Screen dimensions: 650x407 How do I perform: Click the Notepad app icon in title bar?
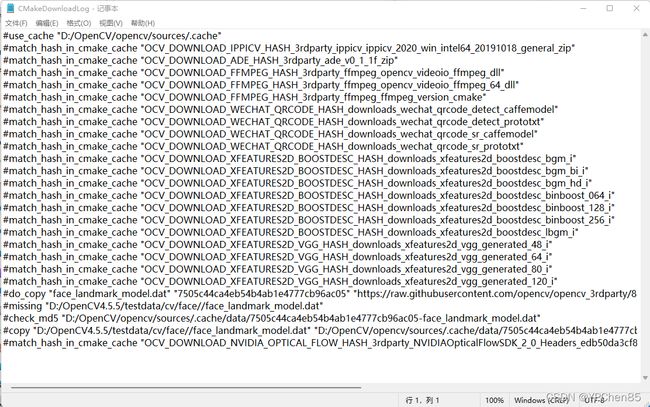click(10, 8)
